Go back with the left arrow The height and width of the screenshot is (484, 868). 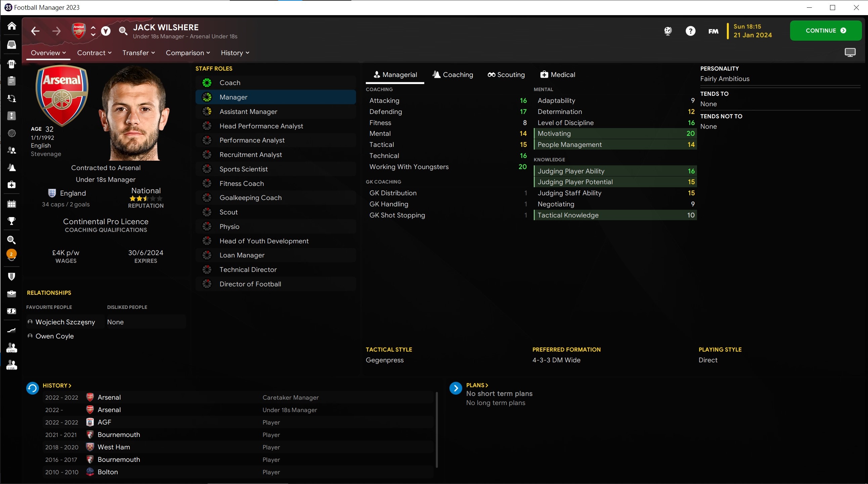click(35, 31)
